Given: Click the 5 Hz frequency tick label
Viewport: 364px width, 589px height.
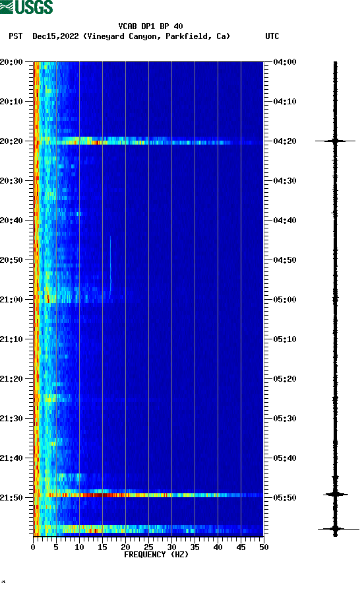Looking at the screenshot, I should coord(56,547).
